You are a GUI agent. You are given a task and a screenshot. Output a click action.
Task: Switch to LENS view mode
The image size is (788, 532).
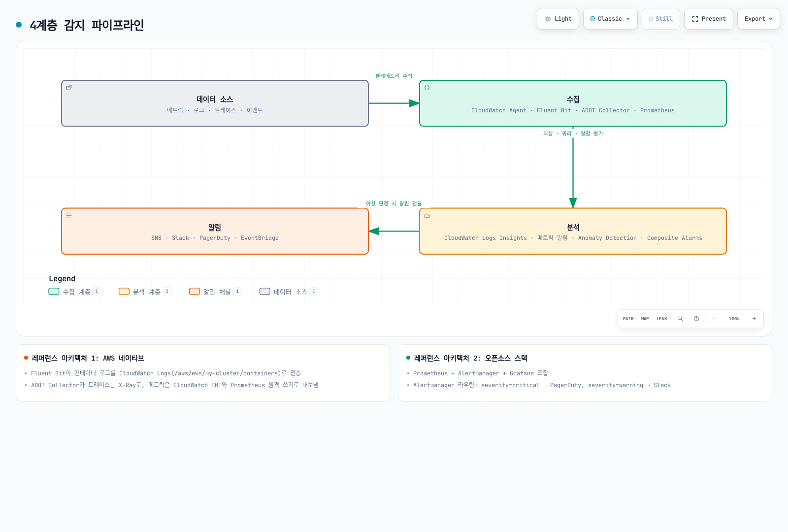662,319
